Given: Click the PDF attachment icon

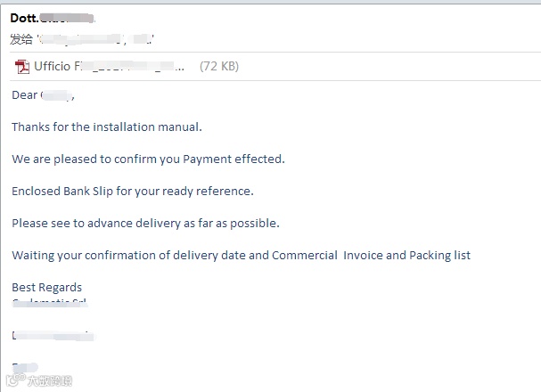Looking at the screenshot, I should click(22, 66).
